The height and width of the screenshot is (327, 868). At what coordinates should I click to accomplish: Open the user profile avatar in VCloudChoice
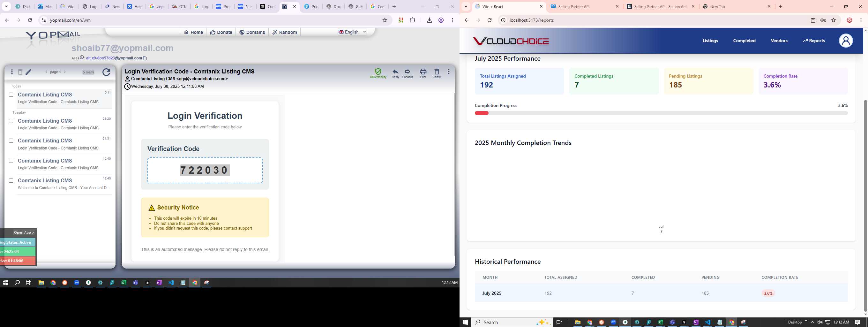point(846,41)
